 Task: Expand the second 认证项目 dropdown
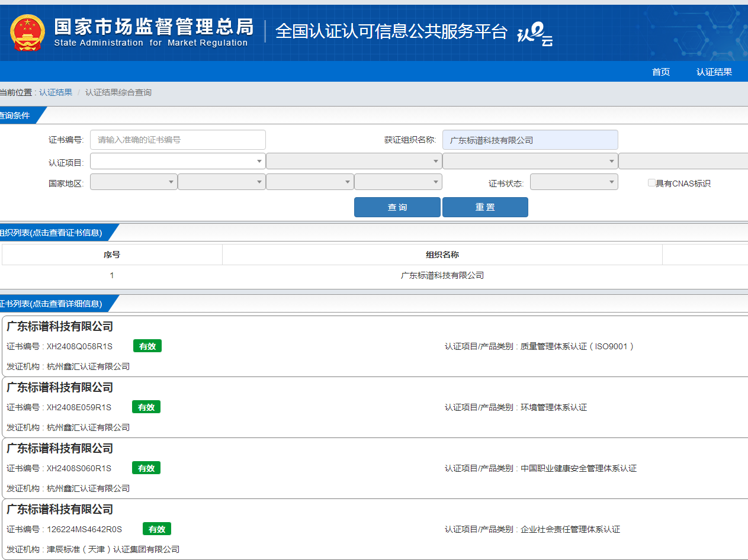point(354,161)
